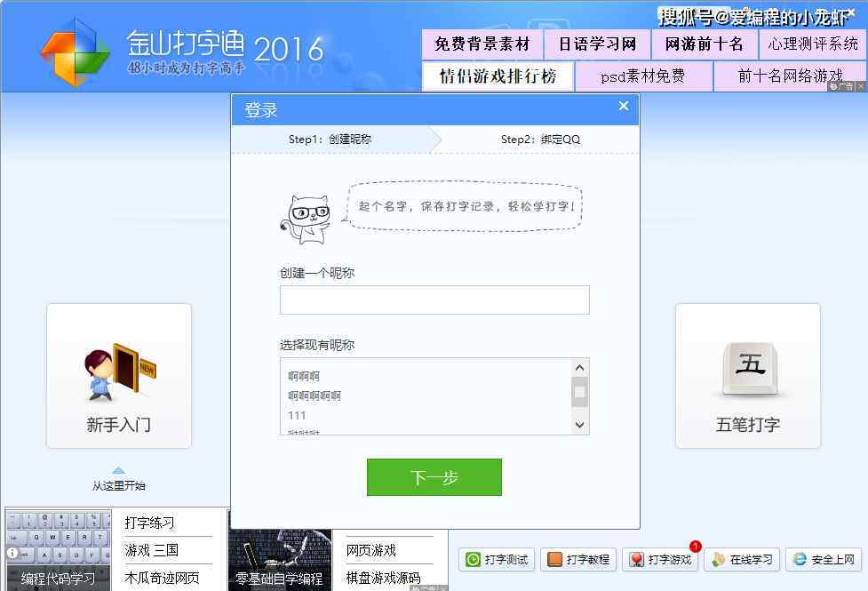Click the 在线学习 button
This screenshot has width=868, height=591.
coord(743,559)
